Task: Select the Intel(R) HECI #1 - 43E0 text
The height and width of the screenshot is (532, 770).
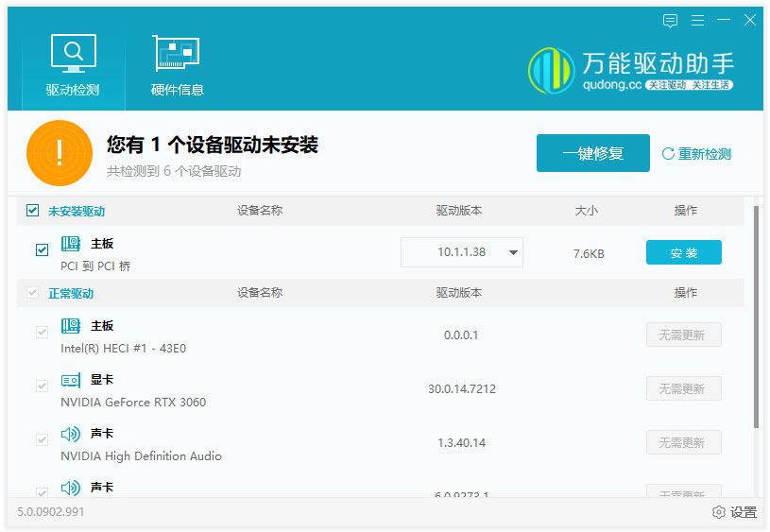Action: (123, 349)
